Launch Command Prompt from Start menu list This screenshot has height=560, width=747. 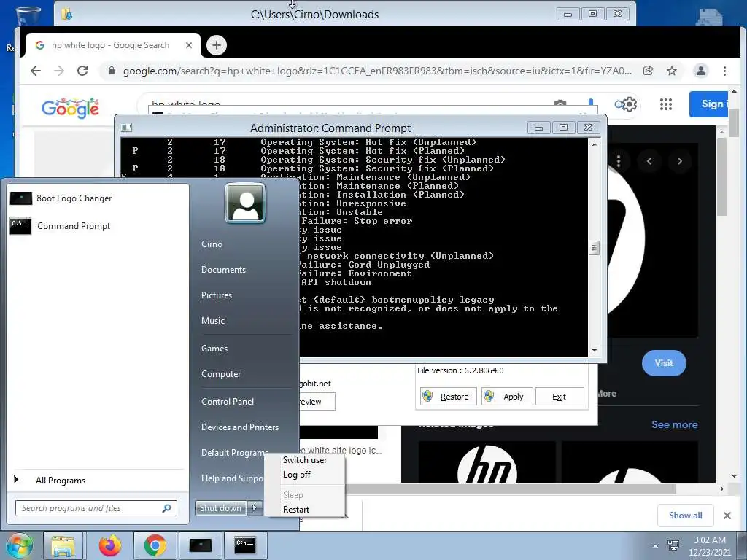tap(60, 226)
